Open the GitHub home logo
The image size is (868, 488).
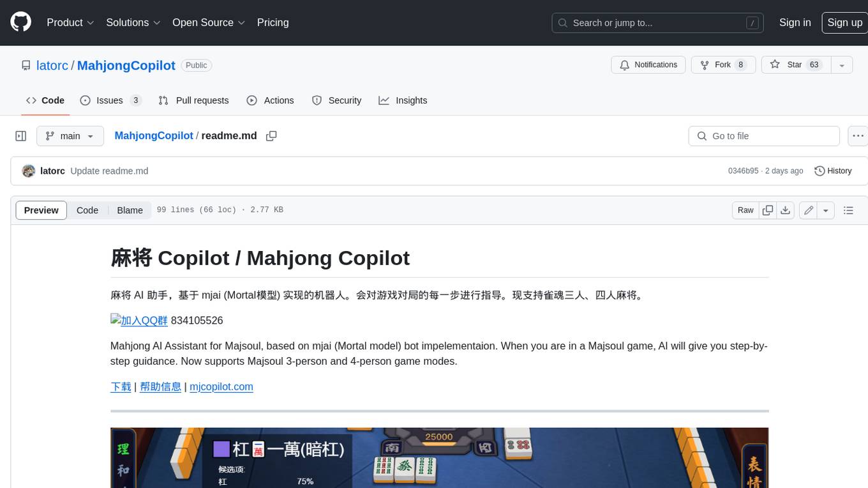pyautogui.click(x=20, y=22)
